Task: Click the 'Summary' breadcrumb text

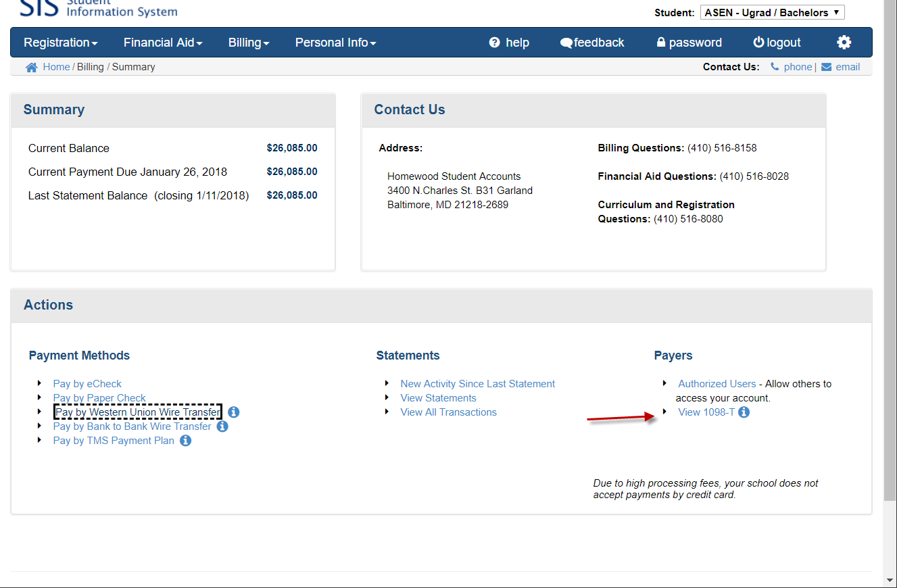Action: click(134, 67)
